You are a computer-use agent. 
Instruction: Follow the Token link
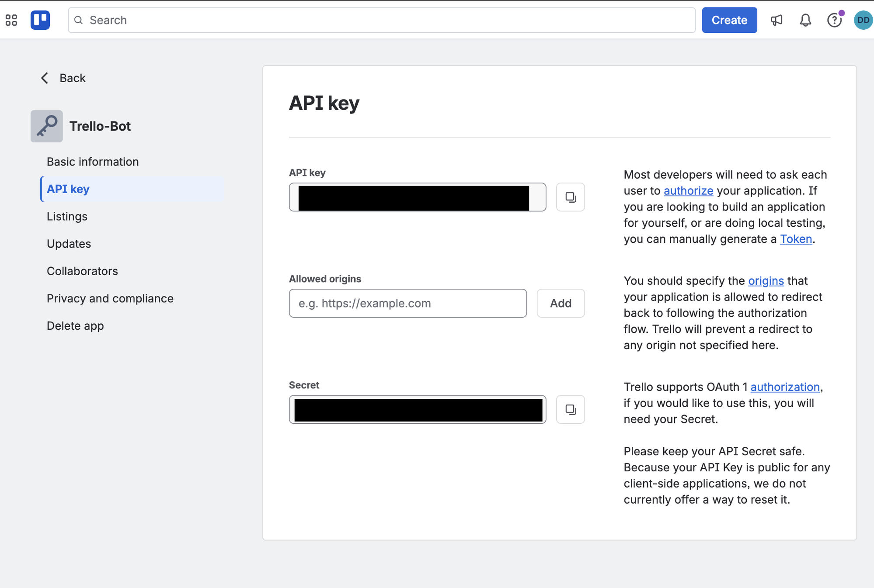(x=796, y=239)
